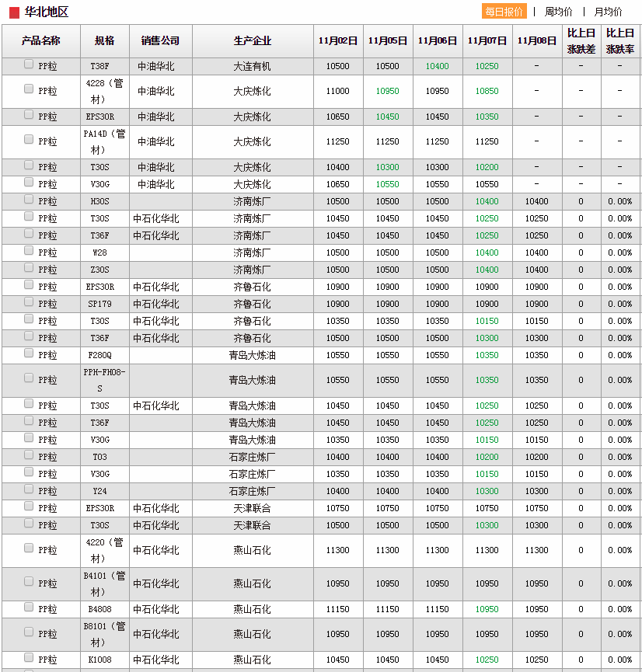Click 11300 under 11月02日 in 4220 row

click(338, 550)
